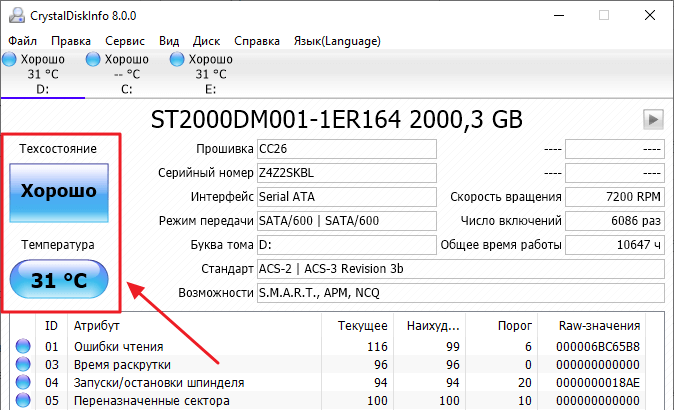Image resolution: width=674 pixels, height=410 pixels.
Task: Click the next disk arrow button
Action: (653, 120)
